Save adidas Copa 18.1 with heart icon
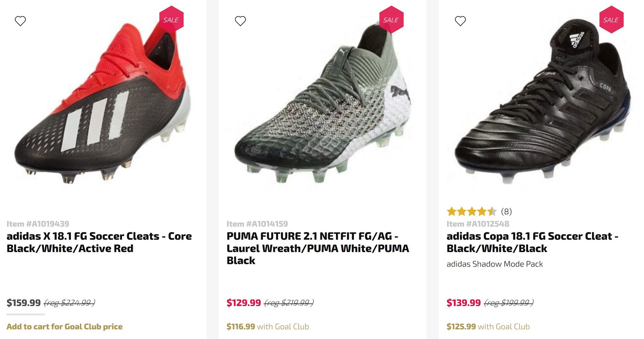644x339 pixels. (460, 21)
